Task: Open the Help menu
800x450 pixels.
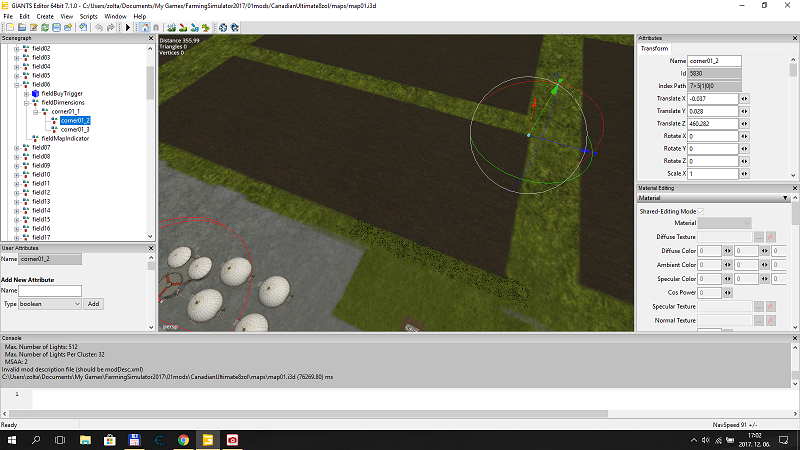Action: [139, 16]
